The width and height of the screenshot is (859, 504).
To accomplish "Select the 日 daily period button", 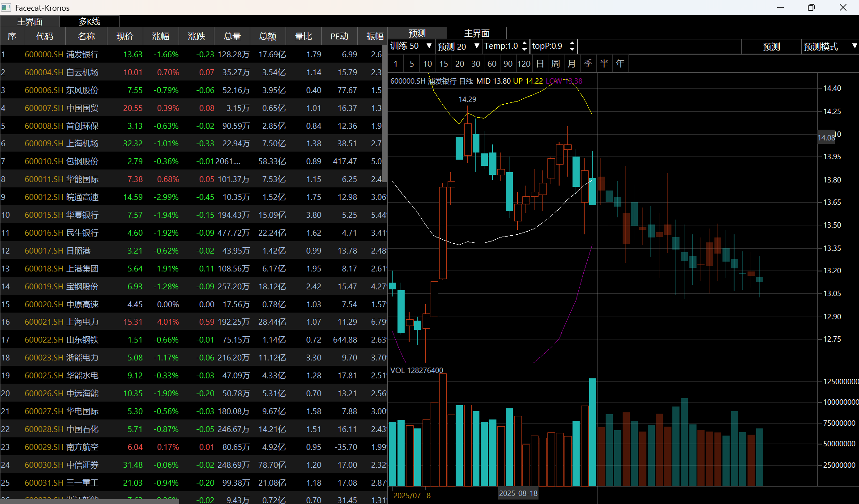I will [540, 64].
